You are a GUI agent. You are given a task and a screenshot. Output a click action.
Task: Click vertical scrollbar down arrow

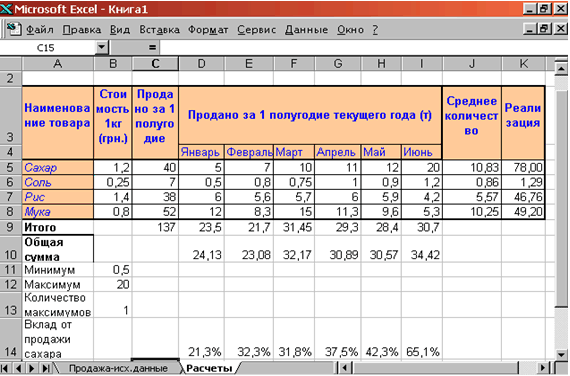point(561,354)
